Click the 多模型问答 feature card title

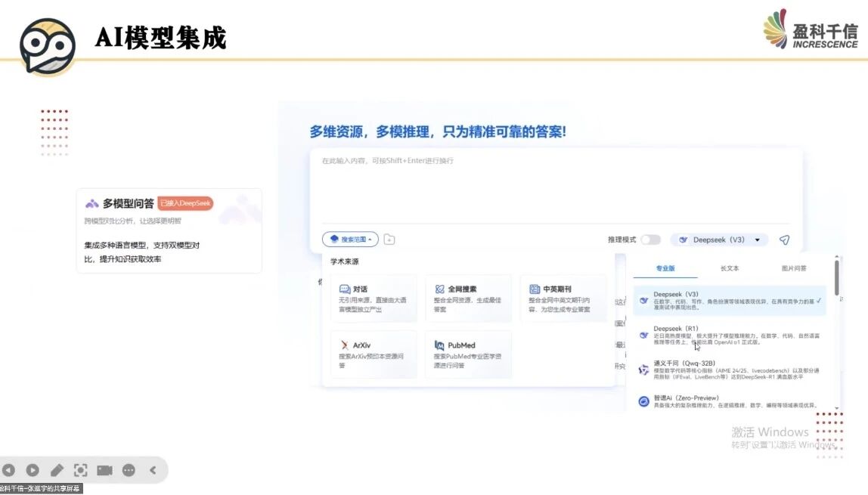(x=128, y=203)
